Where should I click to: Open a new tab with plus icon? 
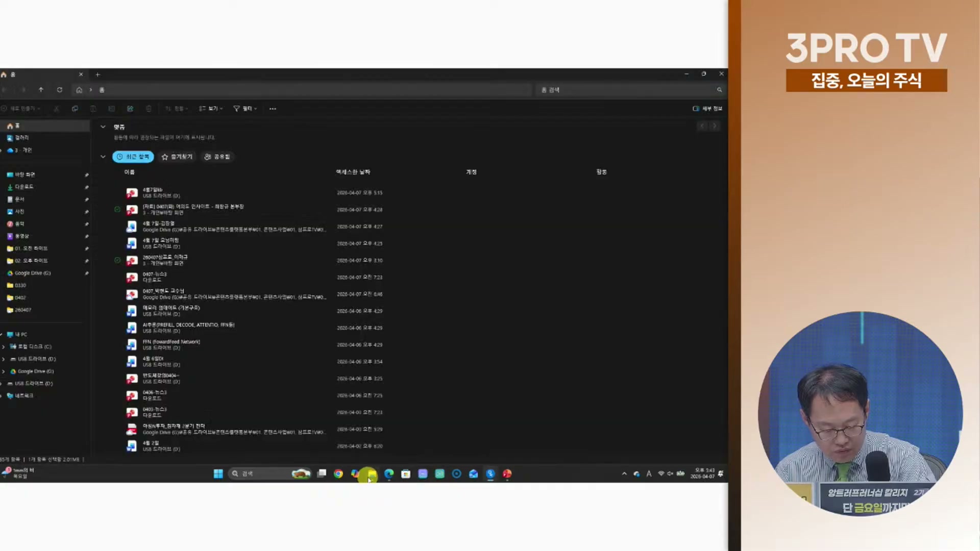97,74
